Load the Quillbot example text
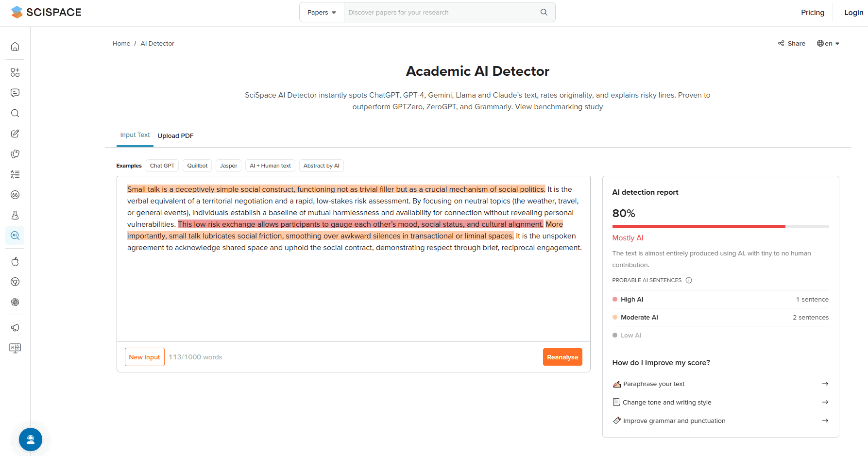868x456 pixels. pos(197,166)
